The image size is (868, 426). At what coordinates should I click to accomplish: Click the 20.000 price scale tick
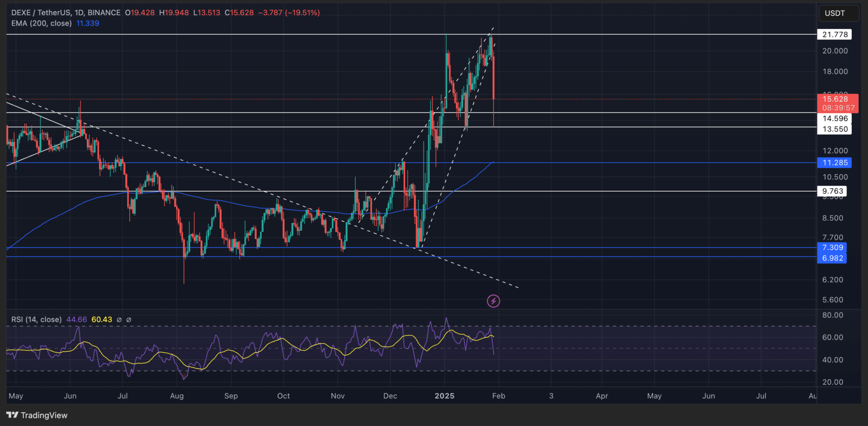835,51
